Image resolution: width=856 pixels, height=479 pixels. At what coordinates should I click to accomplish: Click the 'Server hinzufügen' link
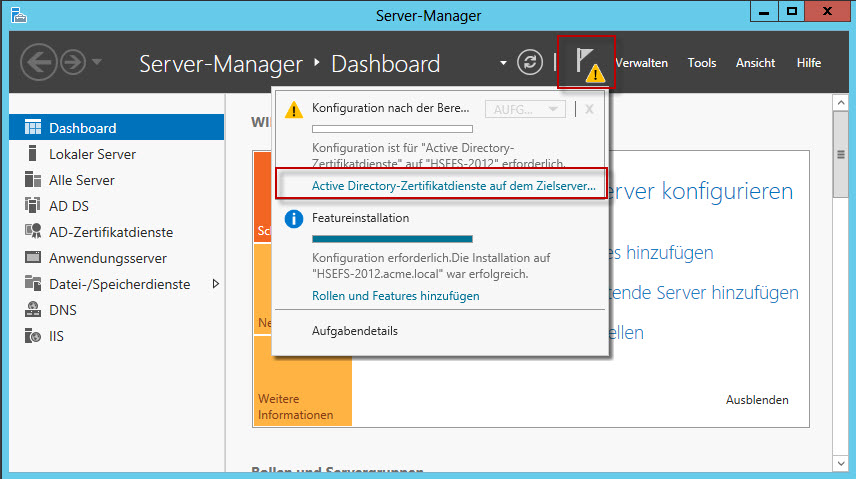[x=703, y=292]
